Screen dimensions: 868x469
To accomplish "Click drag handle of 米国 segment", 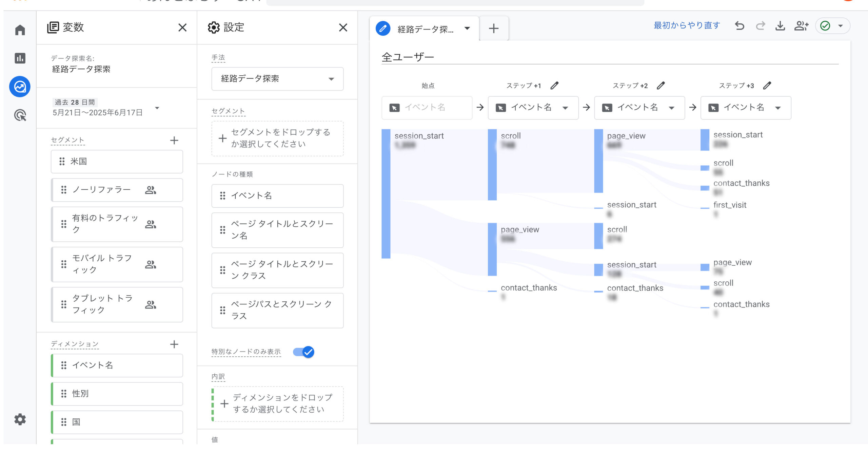I will pyautogui.click(x=62, y=162).
